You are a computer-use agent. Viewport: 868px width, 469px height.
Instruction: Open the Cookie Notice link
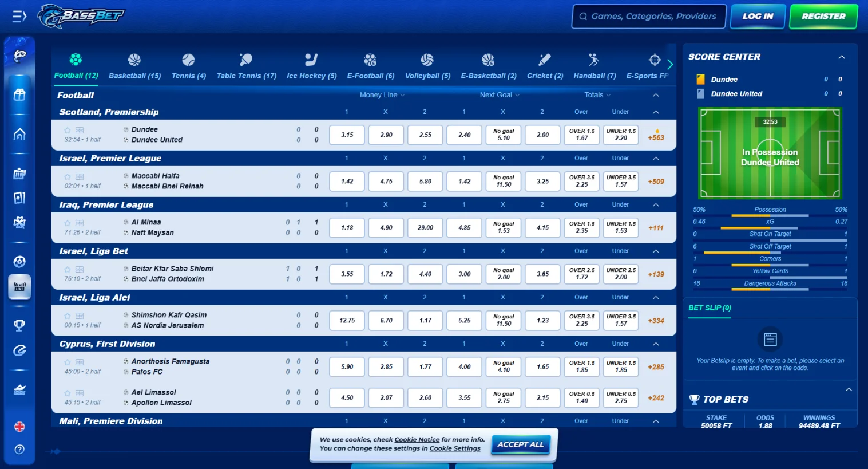(417, 439)
